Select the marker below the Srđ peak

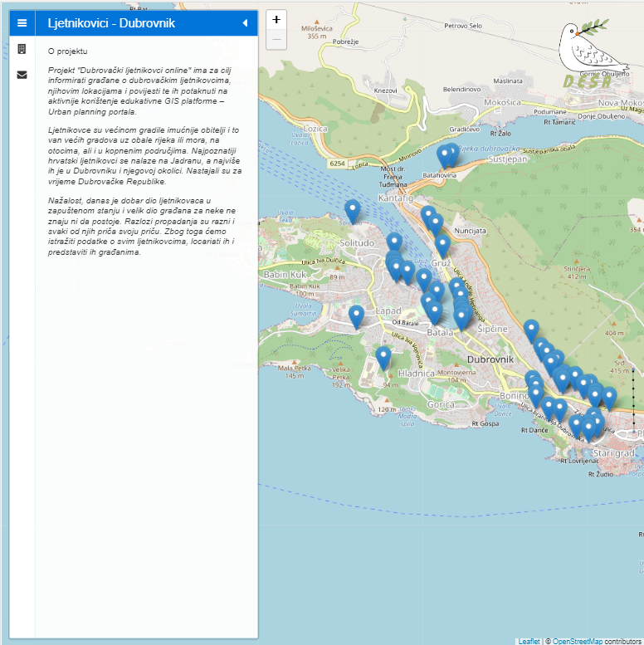tap(609, 398)
